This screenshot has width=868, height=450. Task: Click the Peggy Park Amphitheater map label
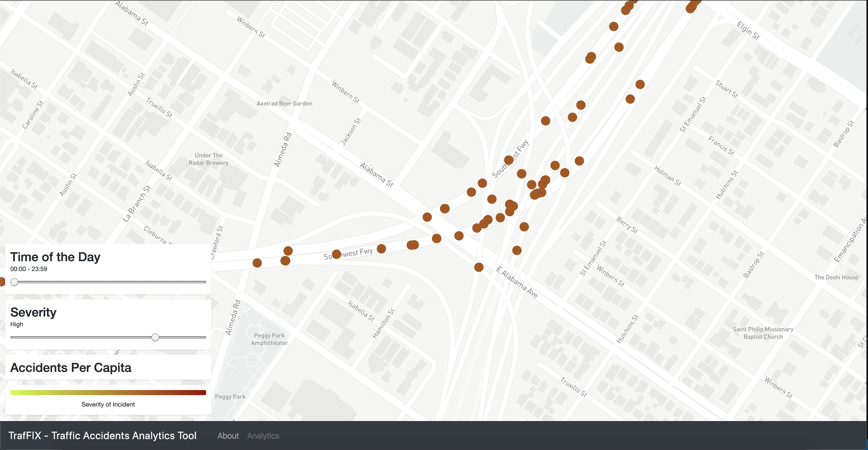click(x=269, y=339)
